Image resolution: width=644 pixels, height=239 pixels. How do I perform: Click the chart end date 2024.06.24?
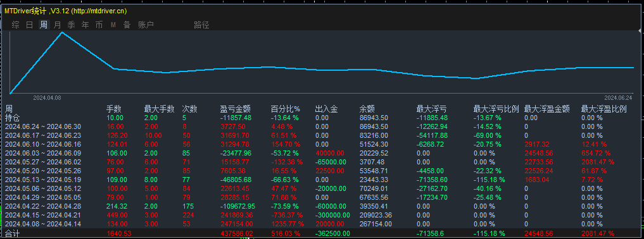point(618,99)
